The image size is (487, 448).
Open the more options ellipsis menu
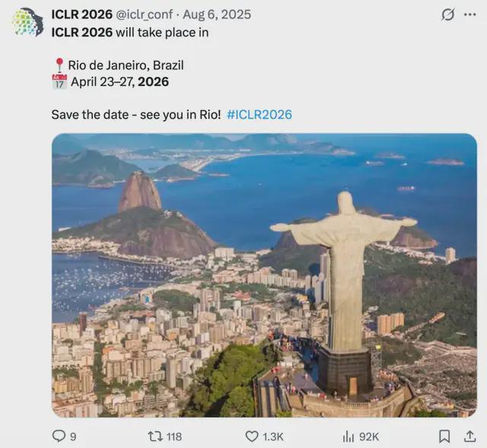[x=470, y=14]
